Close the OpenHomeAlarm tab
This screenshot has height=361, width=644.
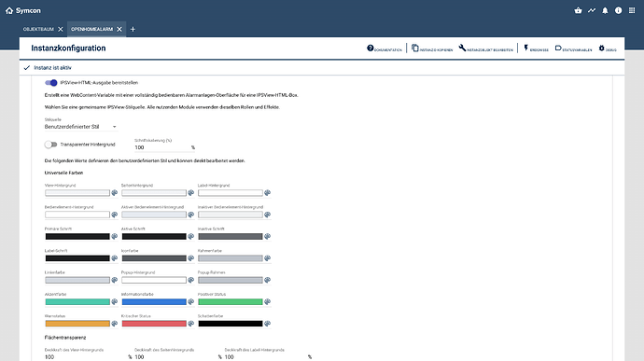pos(119,29)
